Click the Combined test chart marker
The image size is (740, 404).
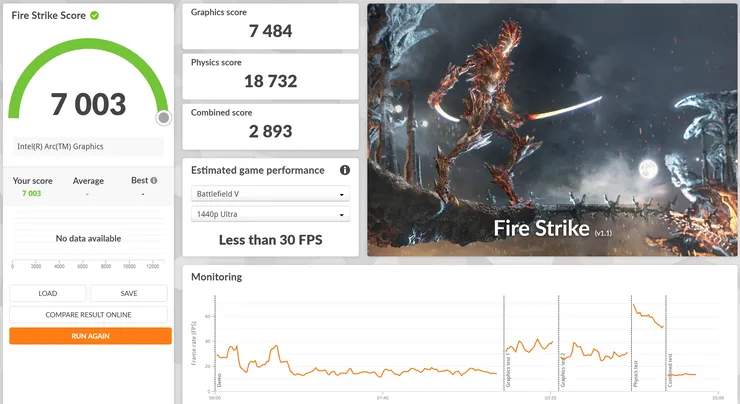[x=670, y=370]
